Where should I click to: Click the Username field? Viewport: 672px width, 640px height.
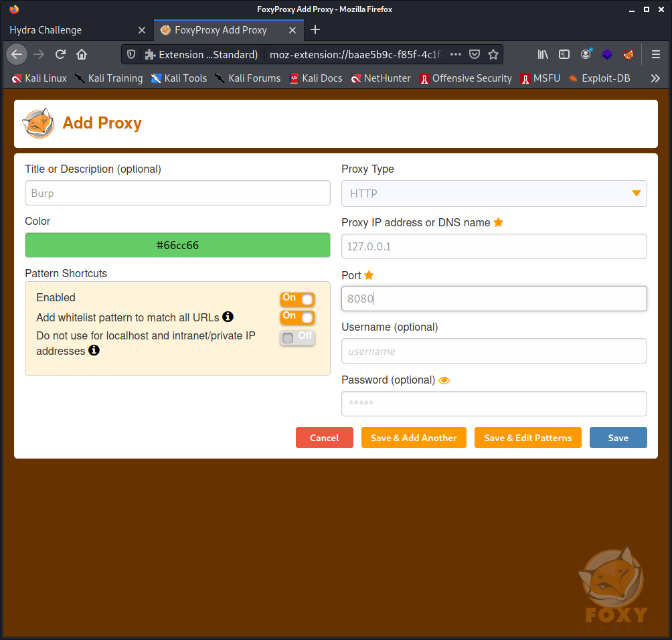(x=494, y=351)
